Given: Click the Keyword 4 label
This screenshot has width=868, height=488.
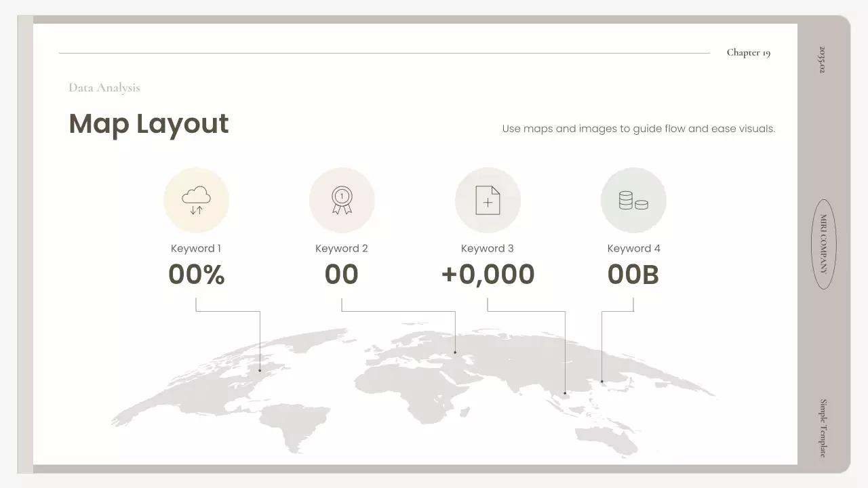Looking at the screenshot, I should click(x=633, y=249).
